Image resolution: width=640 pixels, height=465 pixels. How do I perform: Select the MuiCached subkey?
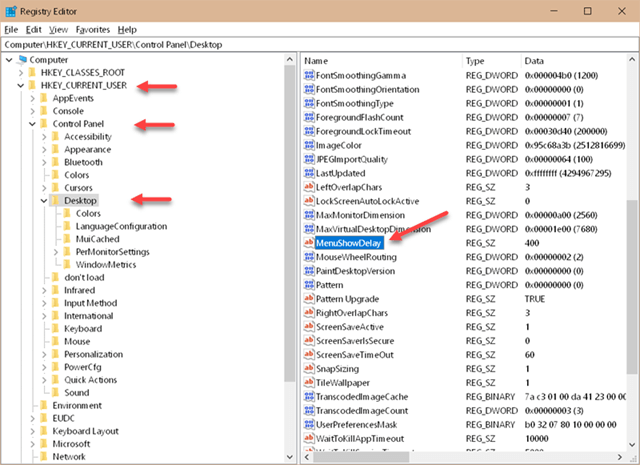(98, 239)
